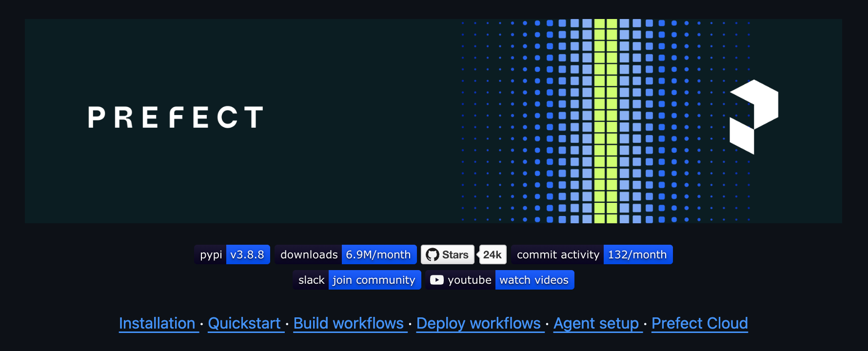The width and height of the screenshot is (868, 351).
Task: Open the Prefect Cloud link
Action: point(700,323)
